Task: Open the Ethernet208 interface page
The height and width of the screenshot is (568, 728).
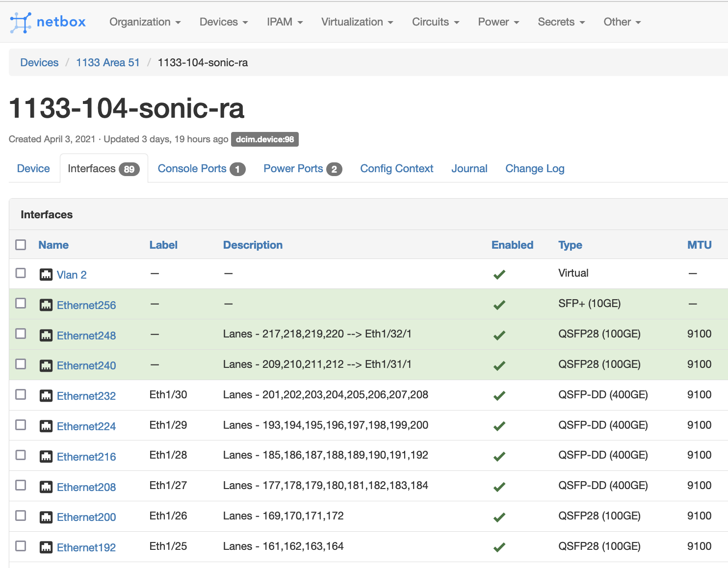Action: pos(86,487)
